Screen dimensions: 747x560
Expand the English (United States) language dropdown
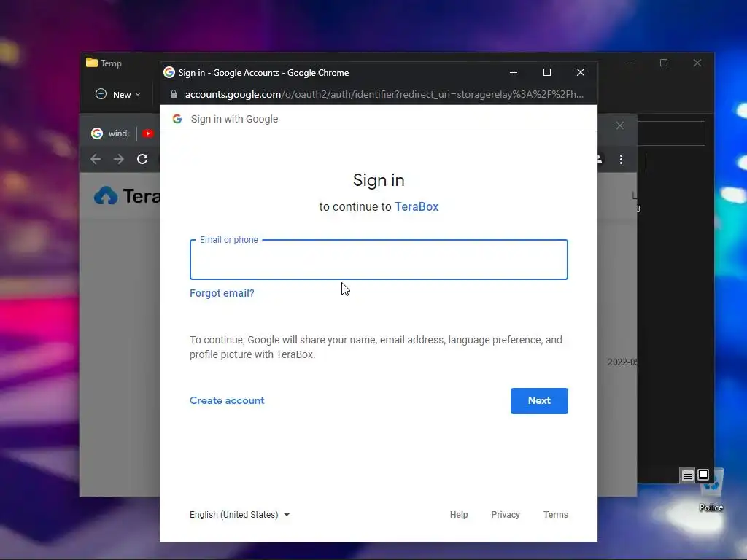tap(239, 515)
